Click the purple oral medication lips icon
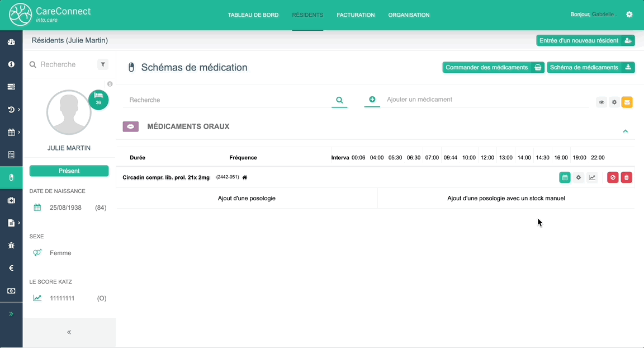This screenshot has width=644, height=348. coord(131,126)
